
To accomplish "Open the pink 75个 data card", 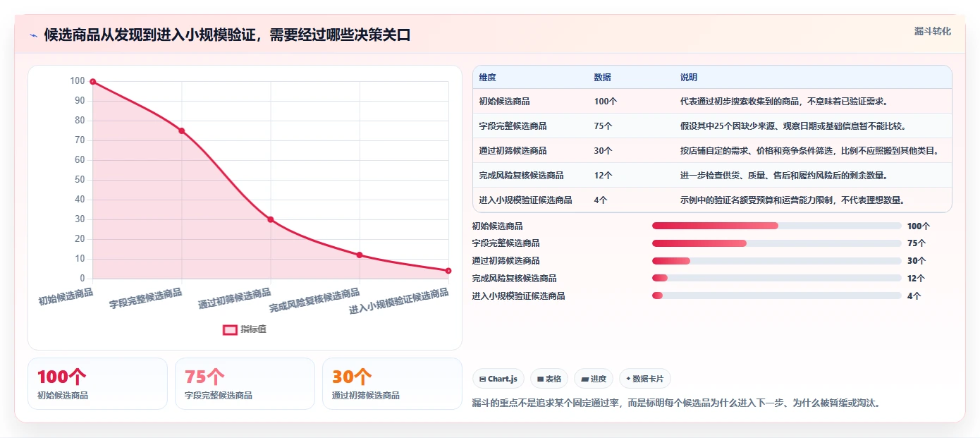I will [245, 384].
